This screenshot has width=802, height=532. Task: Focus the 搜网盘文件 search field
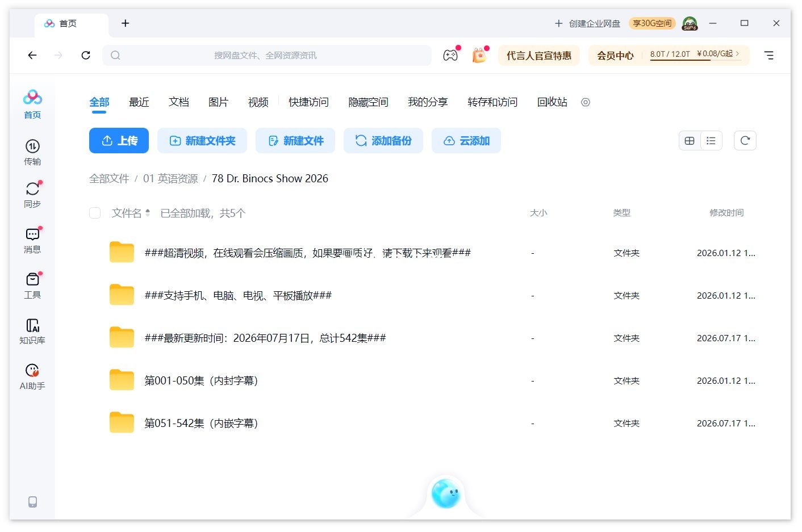point(267,55)
